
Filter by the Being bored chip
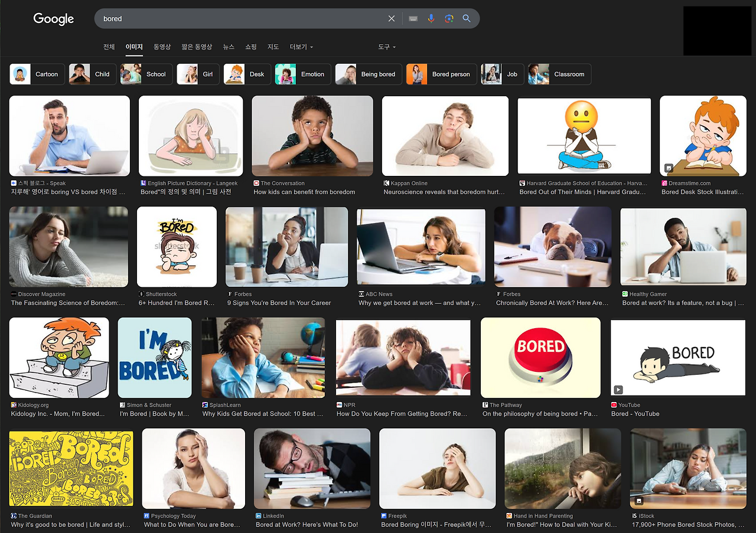[369, 74]
